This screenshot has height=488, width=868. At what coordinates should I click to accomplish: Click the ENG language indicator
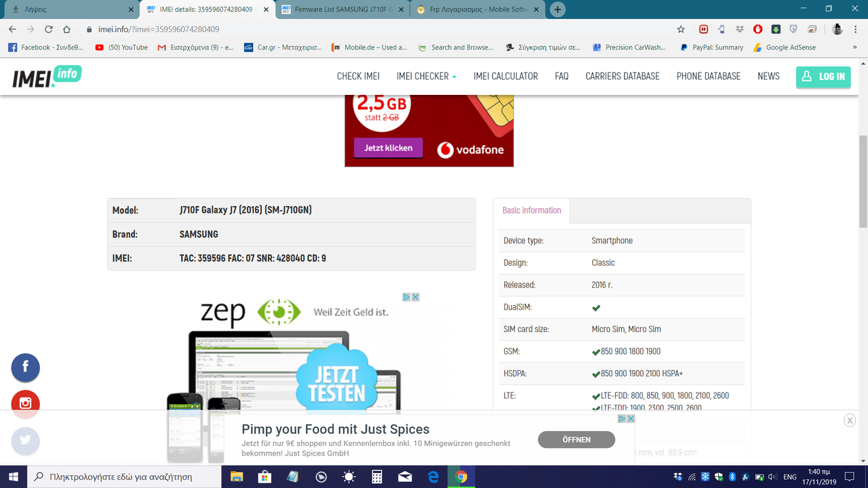(x=789, y=477)
